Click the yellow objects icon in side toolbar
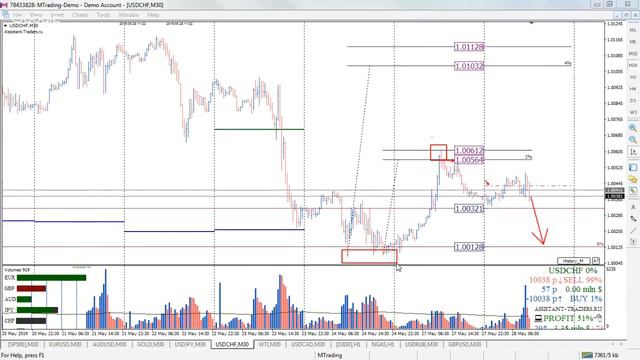 click(x=633, y=179)
